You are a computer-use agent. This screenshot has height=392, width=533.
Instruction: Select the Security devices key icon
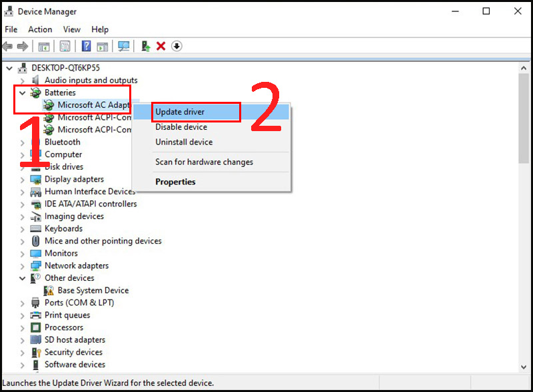point(36,352)
